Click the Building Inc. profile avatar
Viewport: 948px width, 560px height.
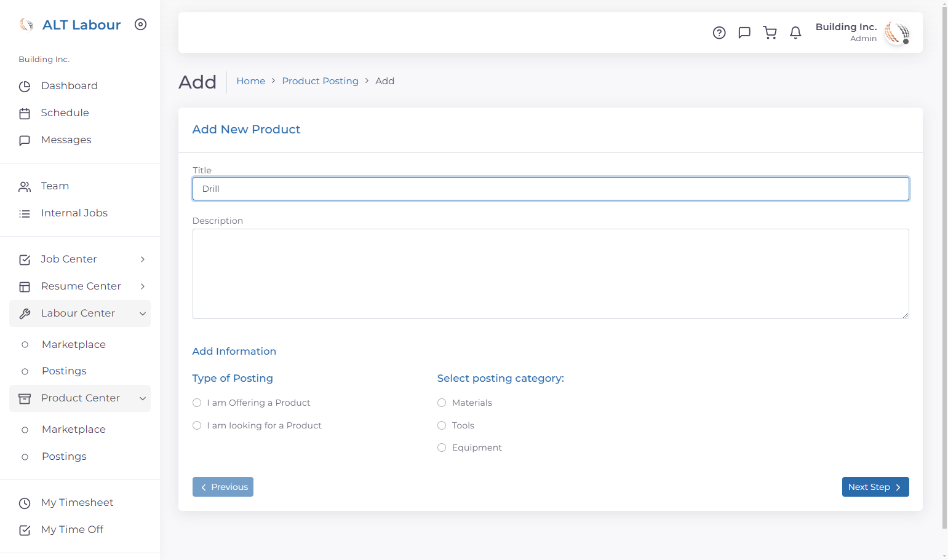897,33
